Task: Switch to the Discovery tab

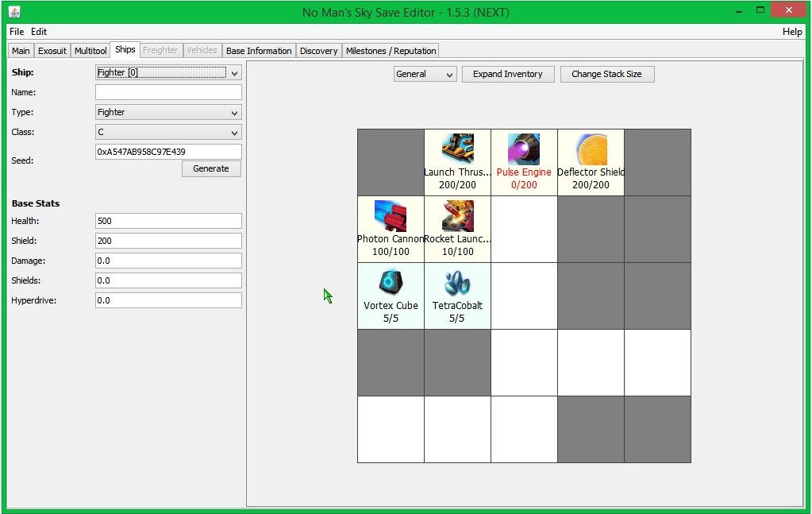Action: 318,51
